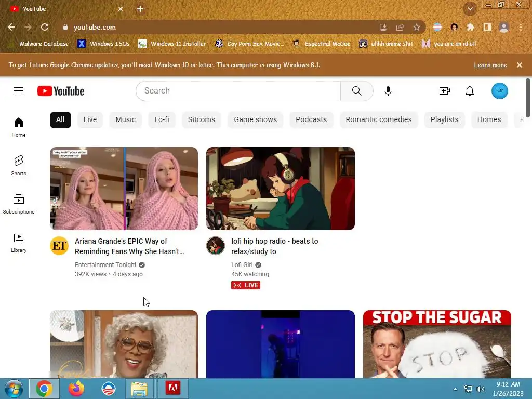Image resolution: width=532 pixels, height=399 pixels.
Task: Select the Live filter chip
Action: pyautogui.click(x=90, y=120)
